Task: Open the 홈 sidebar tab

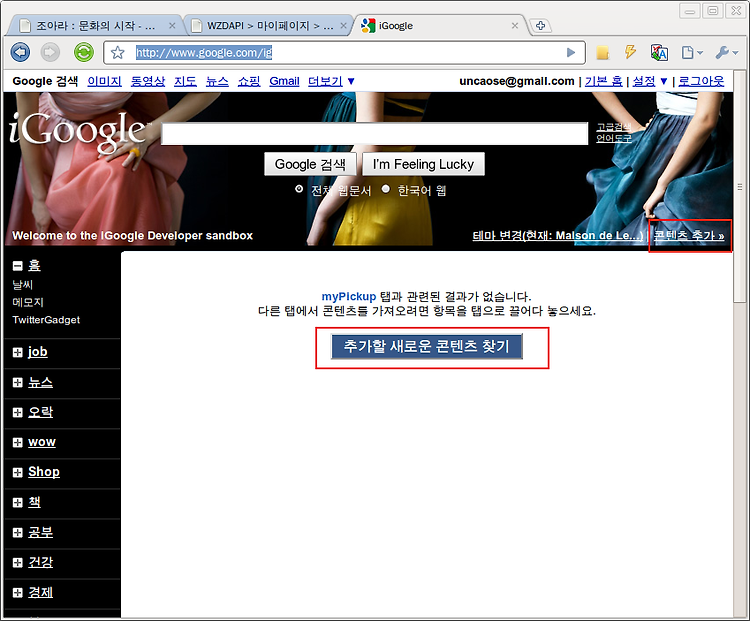Action: pos(34,265)
